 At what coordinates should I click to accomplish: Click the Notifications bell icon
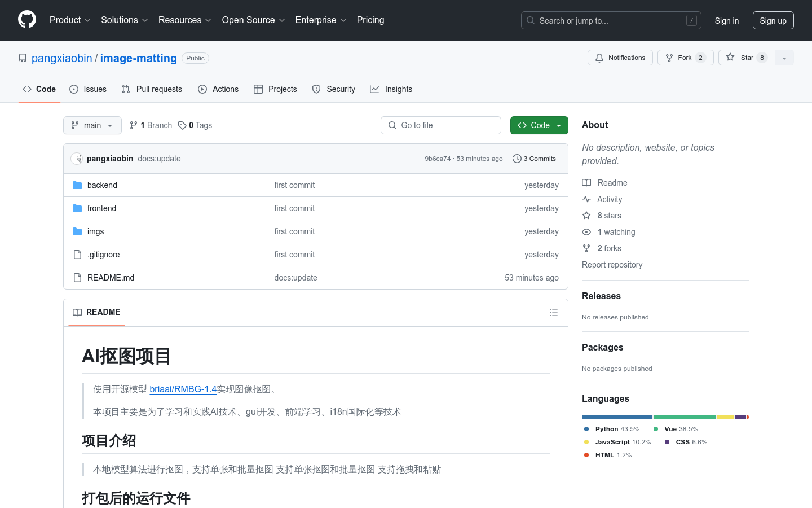pyautogui.click(x=599, y=58)
